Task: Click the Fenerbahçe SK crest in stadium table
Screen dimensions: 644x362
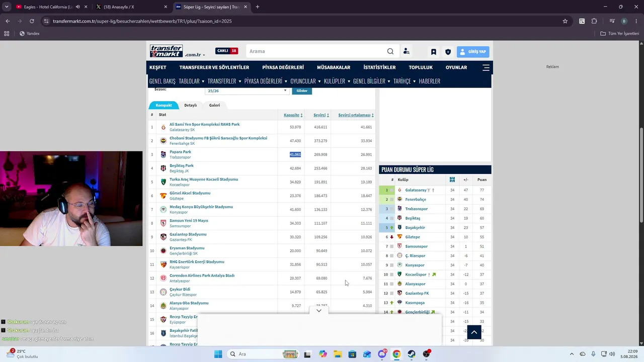Action: (x=163, y=141)
